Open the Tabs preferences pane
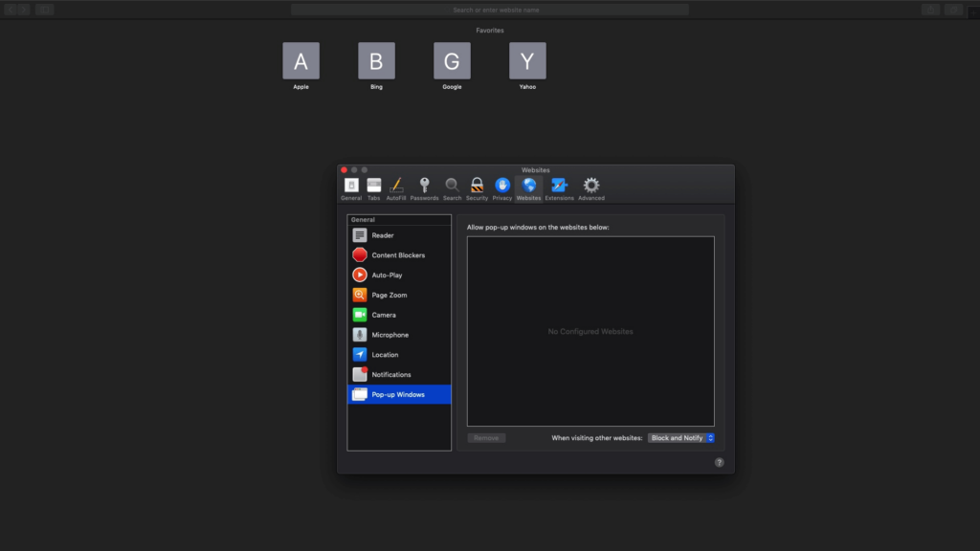 coord(373,187)
